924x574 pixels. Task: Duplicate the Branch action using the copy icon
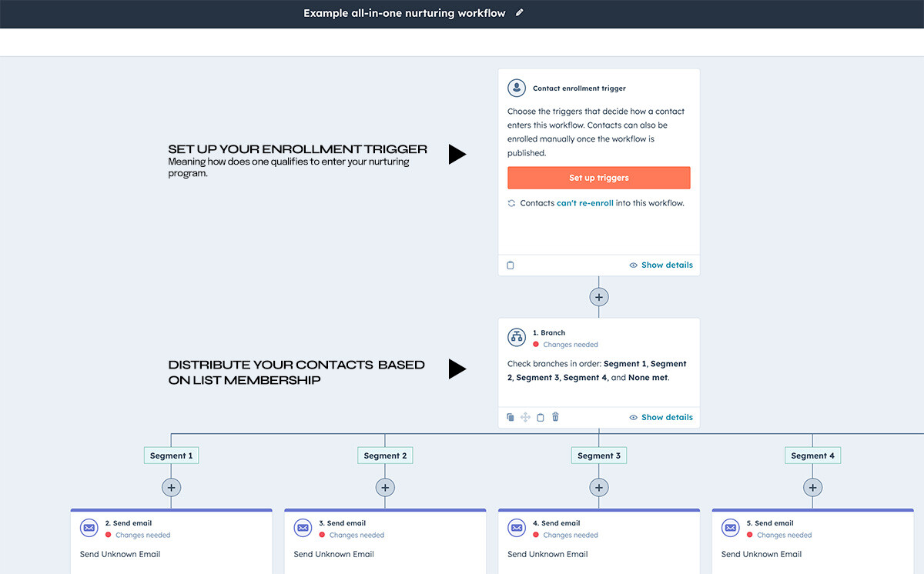coord(510,416)
